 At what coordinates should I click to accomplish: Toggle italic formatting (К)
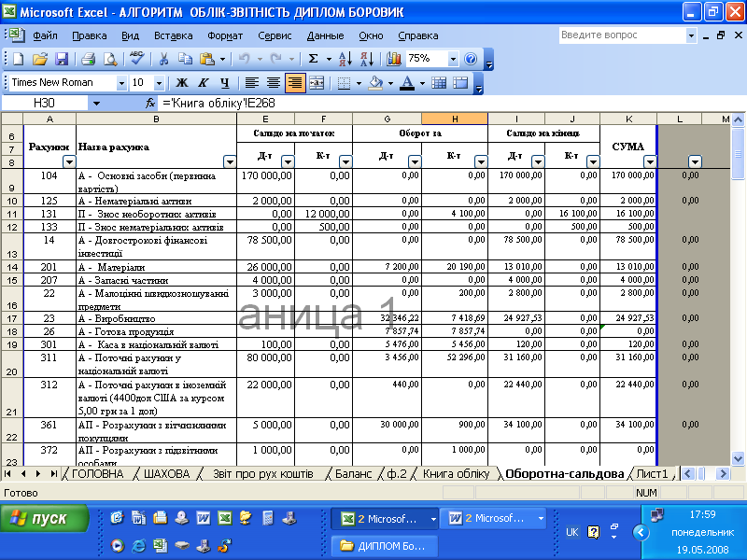202,83
